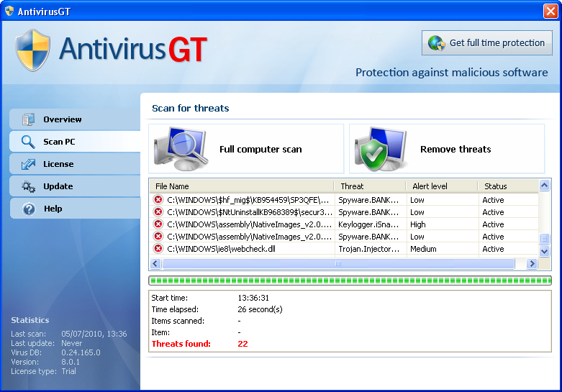This screenshot has width=562, height=392.
Task: Click the horizontal scrollbar thumb
Action: (338, 264)
